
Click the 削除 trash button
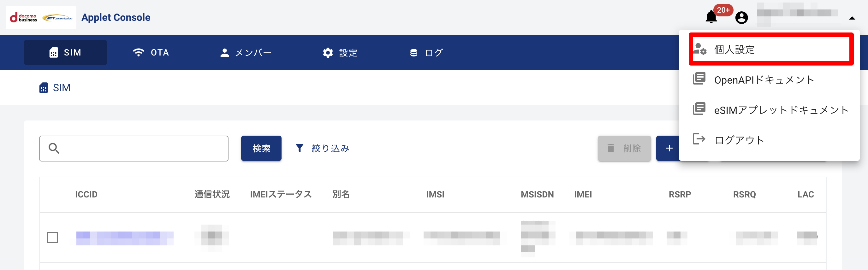(x=624, y=149)
